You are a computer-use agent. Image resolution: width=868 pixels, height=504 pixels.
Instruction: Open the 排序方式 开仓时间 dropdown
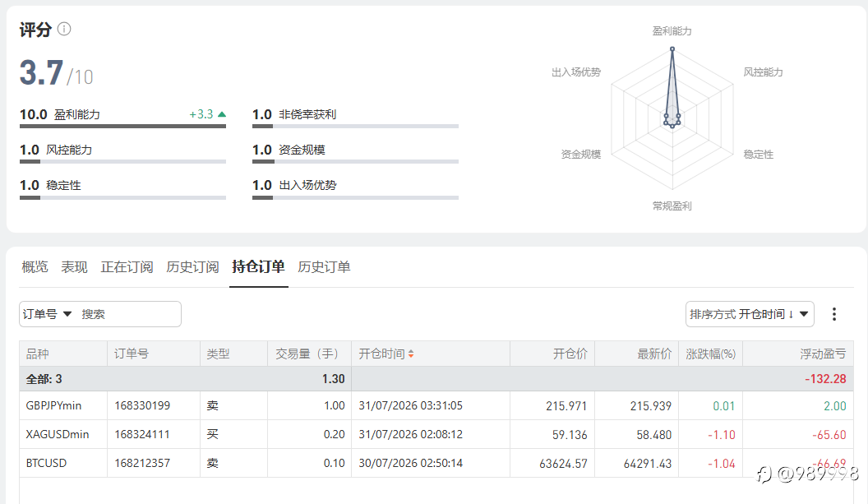coord(750,314)
